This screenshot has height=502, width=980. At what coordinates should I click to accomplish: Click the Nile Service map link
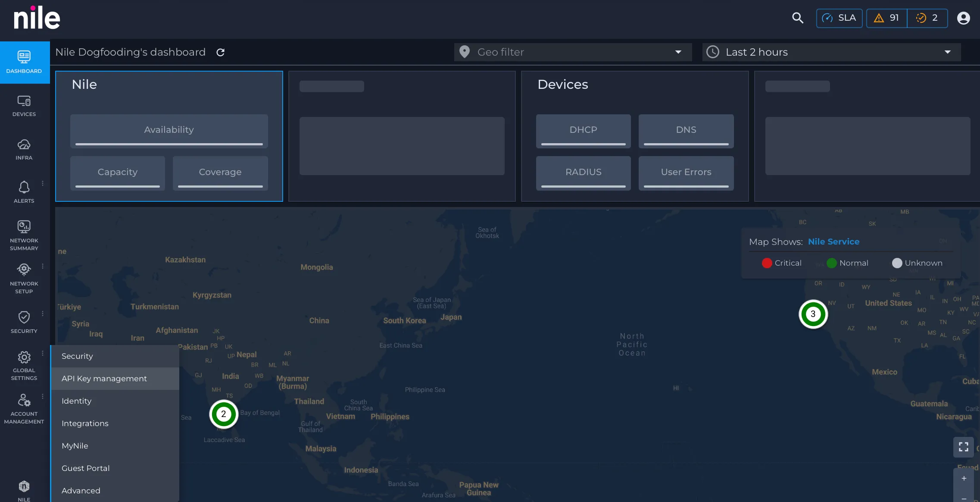point(833,242)
